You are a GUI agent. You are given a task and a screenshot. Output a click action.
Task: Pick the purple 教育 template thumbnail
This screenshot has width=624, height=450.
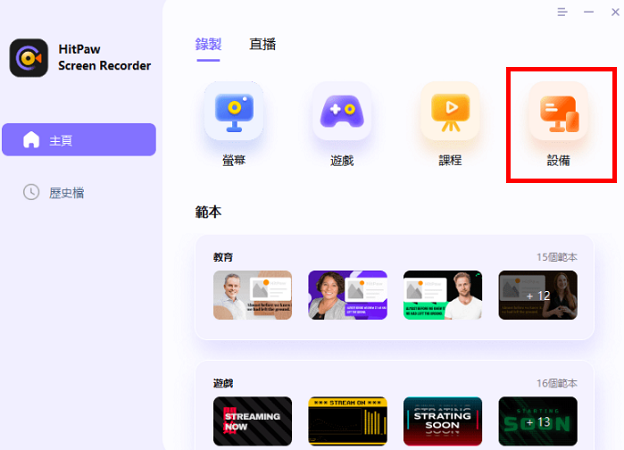coord(347,295)
